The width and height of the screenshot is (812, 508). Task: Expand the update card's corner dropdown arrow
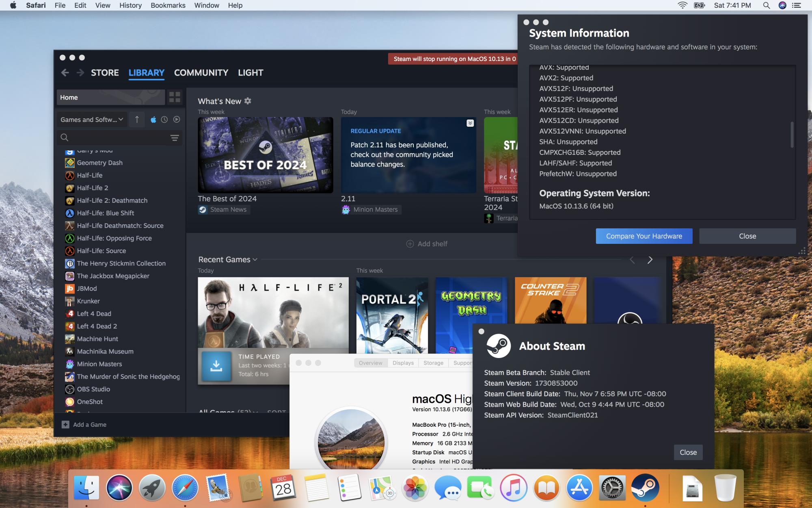click(x=470, y=123)
